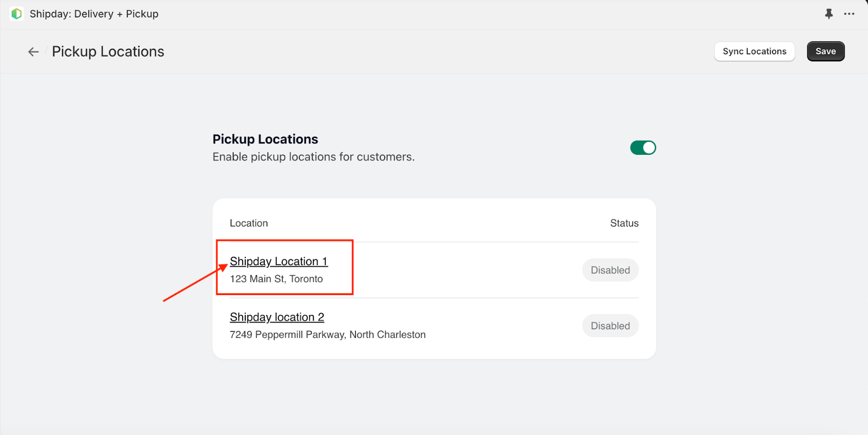Click the Status column header
868x435 pixels.
click(x=624, y=223)
